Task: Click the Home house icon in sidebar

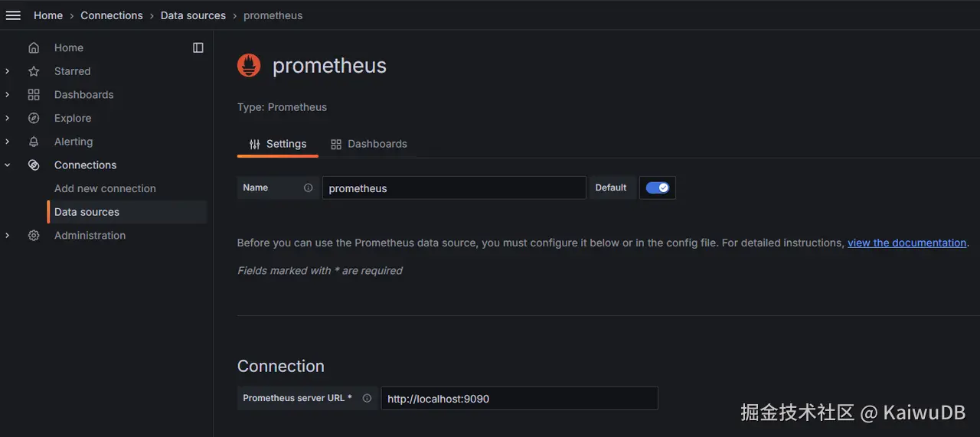Action: 34,47
